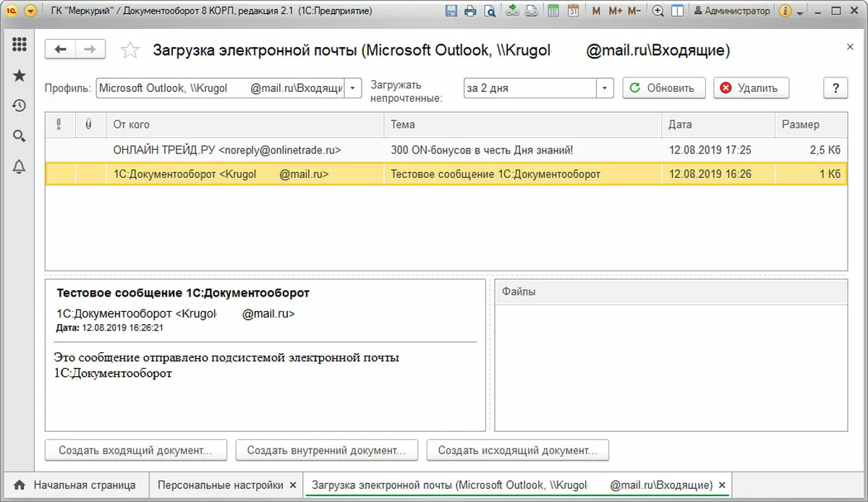Image resolution: width=868 pixels, height=502 pixels.
Task: Toggle the panel layout icon
Action: tap(677, 11)
